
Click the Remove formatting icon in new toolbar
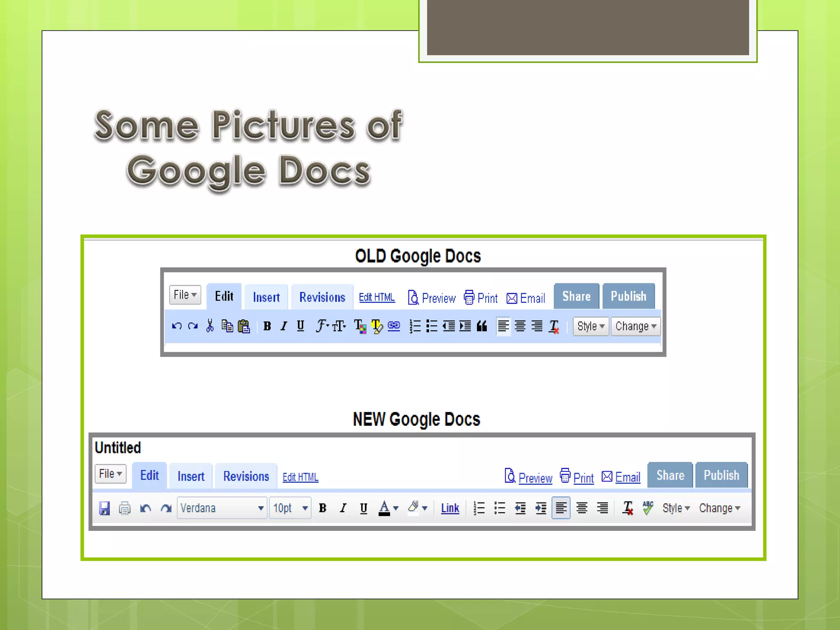(628, 508)
